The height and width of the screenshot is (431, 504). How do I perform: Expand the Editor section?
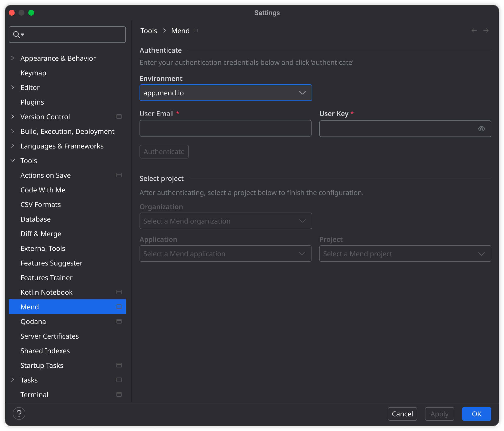click(x=13, y=87)
